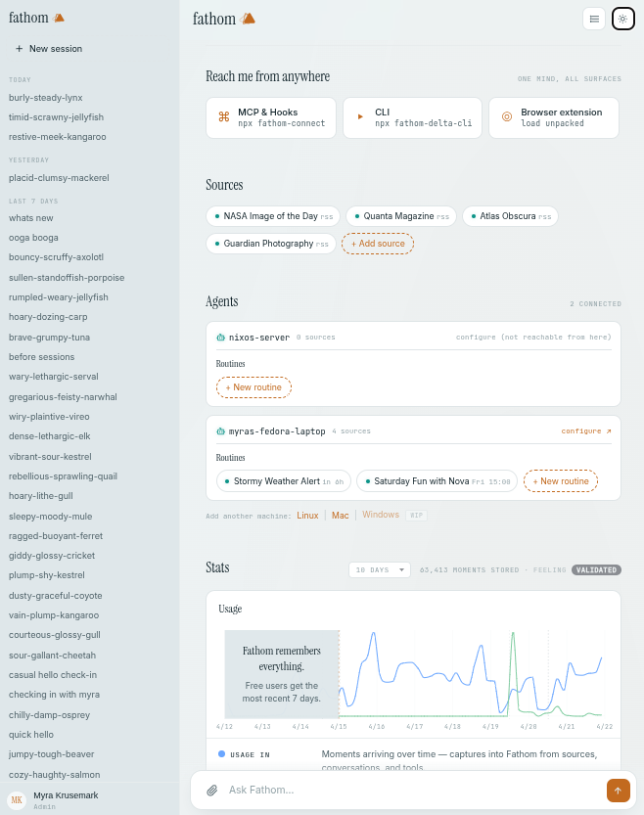Image resolution: width=644 pixels, height=815 pixels.
Task: Open session wiry-plaintive-vireo
Action: pos(49,417)
